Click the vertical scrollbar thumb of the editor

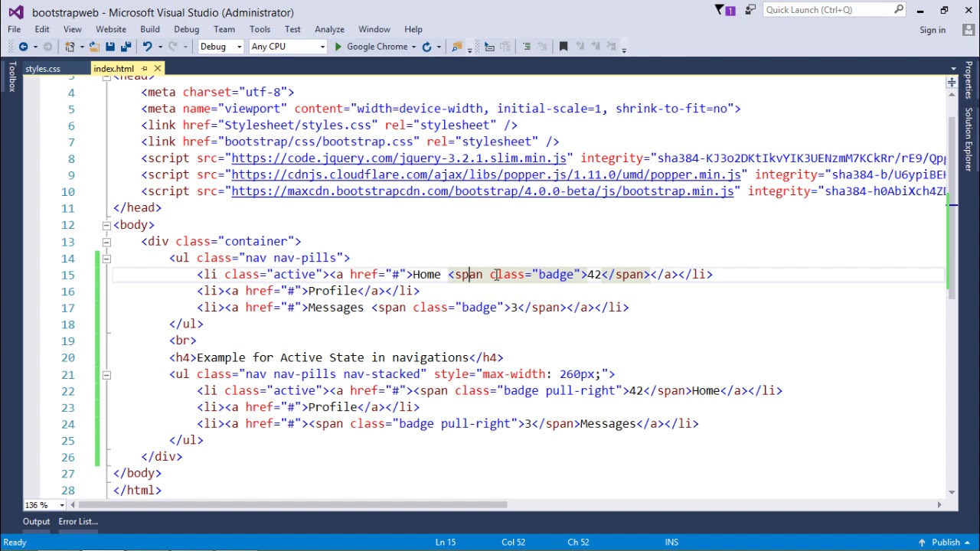tap(952, 207)
